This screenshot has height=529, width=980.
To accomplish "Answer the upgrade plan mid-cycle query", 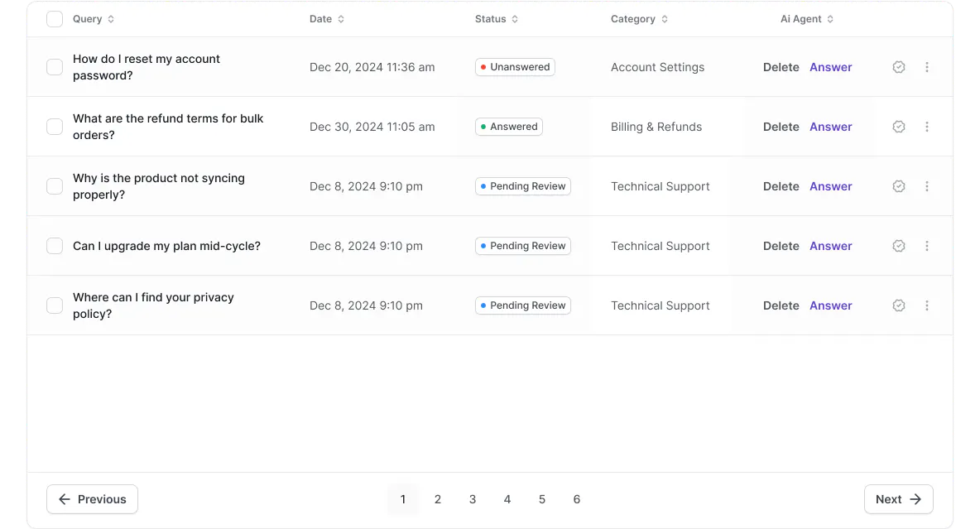I will point(831,246).
